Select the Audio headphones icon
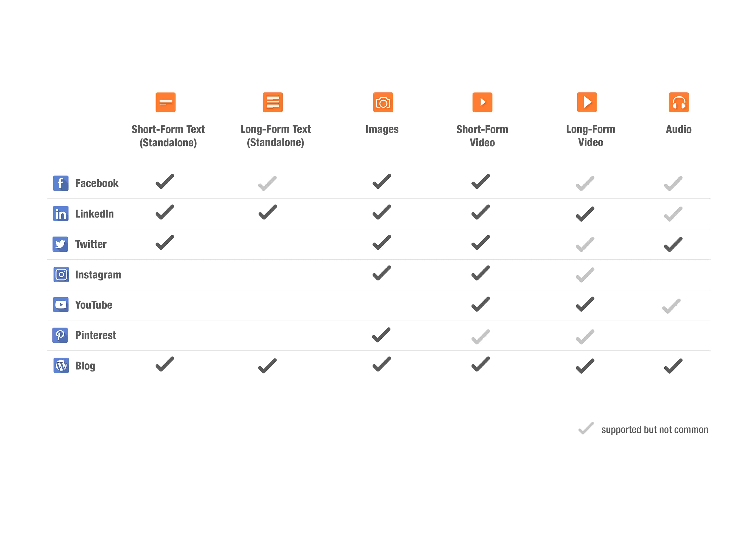 tap(679, 102)
